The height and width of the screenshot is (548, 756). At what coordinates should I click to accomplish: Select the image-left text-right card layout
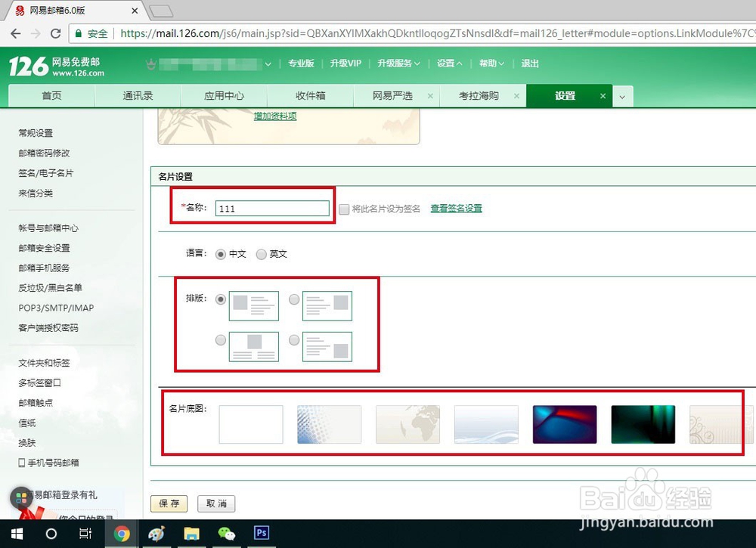coord(220,299)
